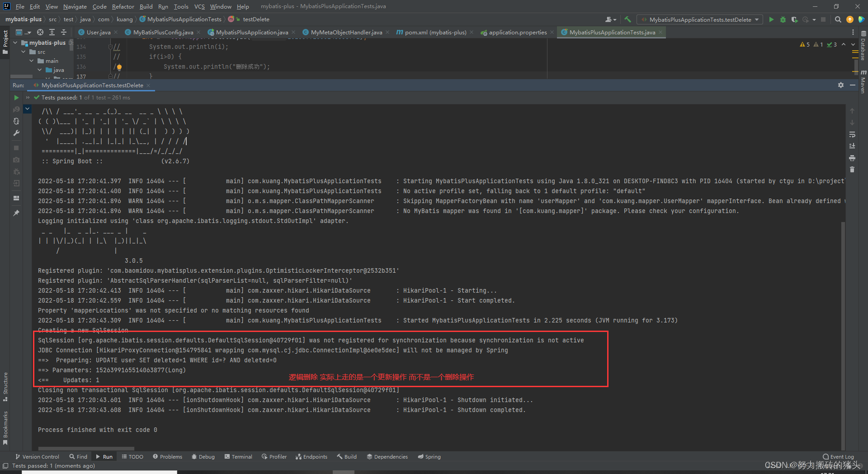The width and height of the screenshot is (868, 474).
Task: Click Select Opened File target icon in Project
Action: click(40, 32)
